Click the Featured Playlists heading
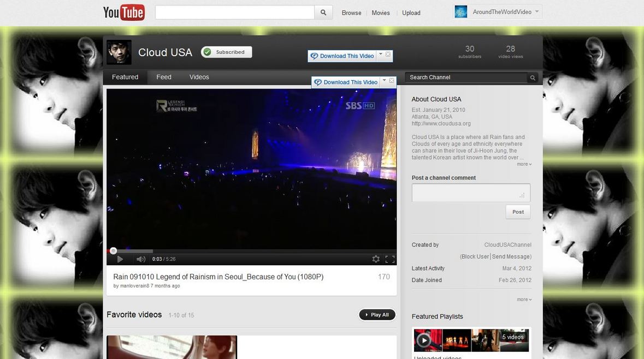 [x=437, y=316]
